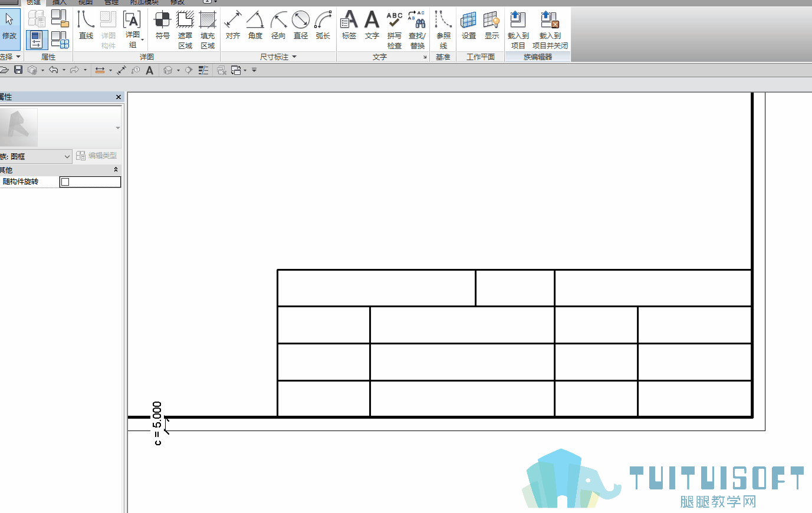Switch to the 视图 ribbon tab
The image size is (812, 513).
click(x=86, y=3)
